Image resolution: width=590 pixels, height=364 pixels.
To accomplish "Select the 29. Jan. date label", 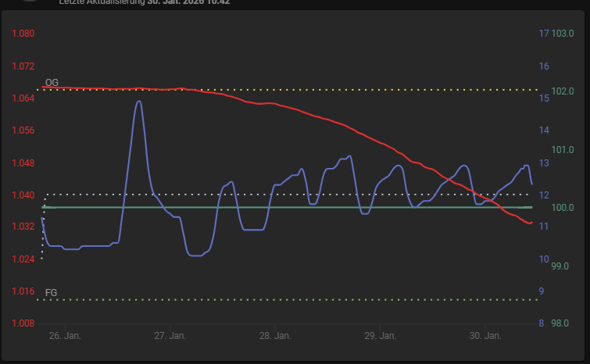I will [380, 336].
